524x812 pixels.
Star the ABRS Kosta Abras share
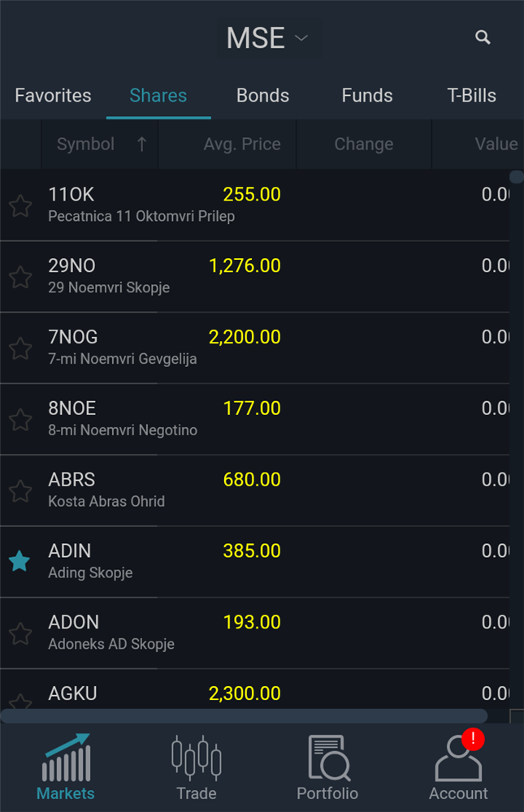20,490
